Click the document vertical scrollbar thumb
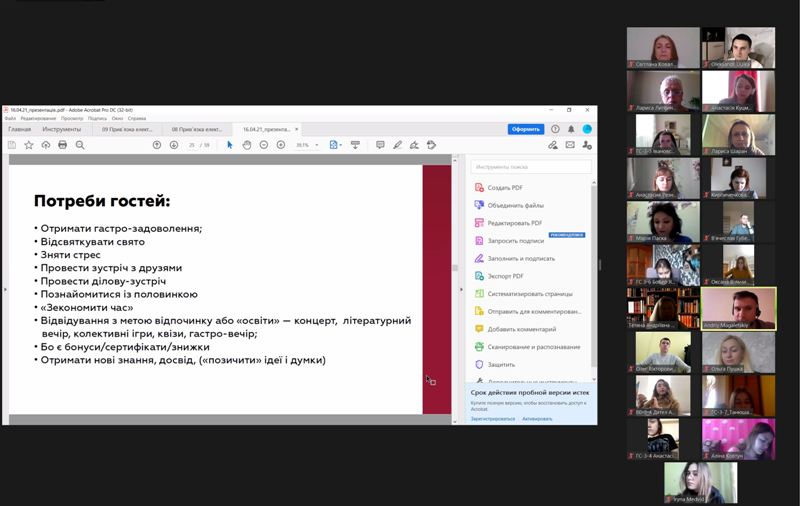Viewport: 800px width, 506px height. (x=455, y=268)
